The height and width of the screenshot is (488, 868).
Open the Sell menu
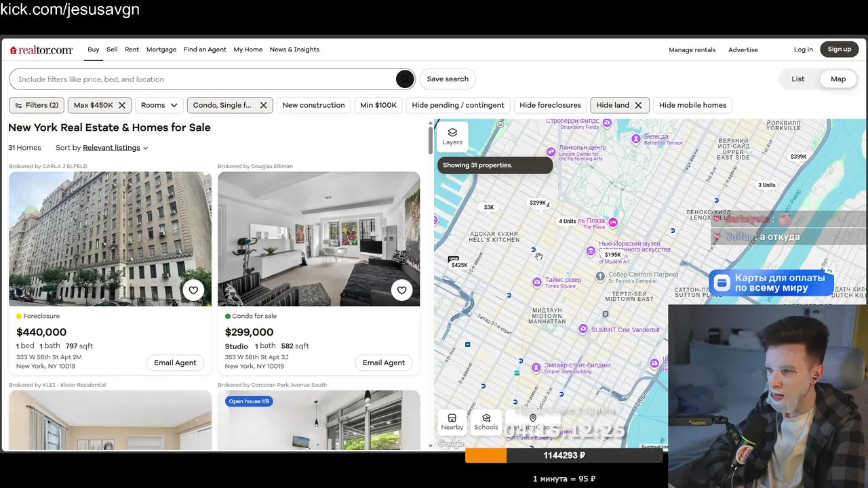point(112,49)
